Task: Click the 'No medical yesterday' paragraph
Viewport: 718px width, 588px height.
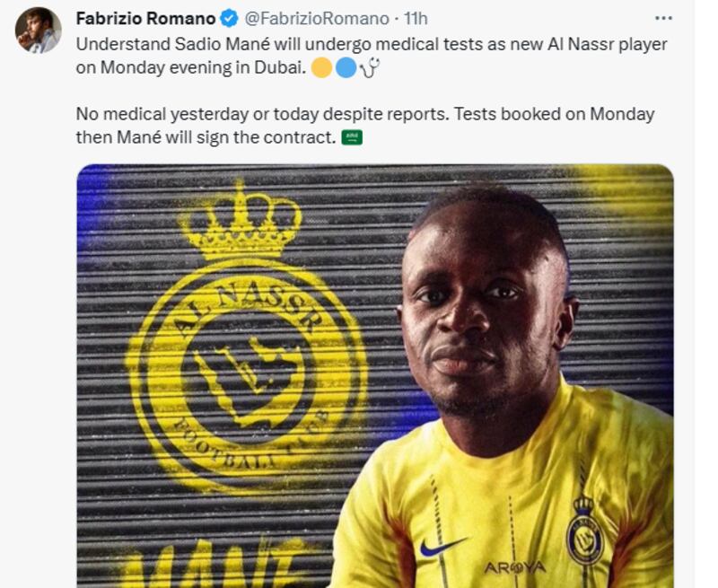Action: coord(365,126)
